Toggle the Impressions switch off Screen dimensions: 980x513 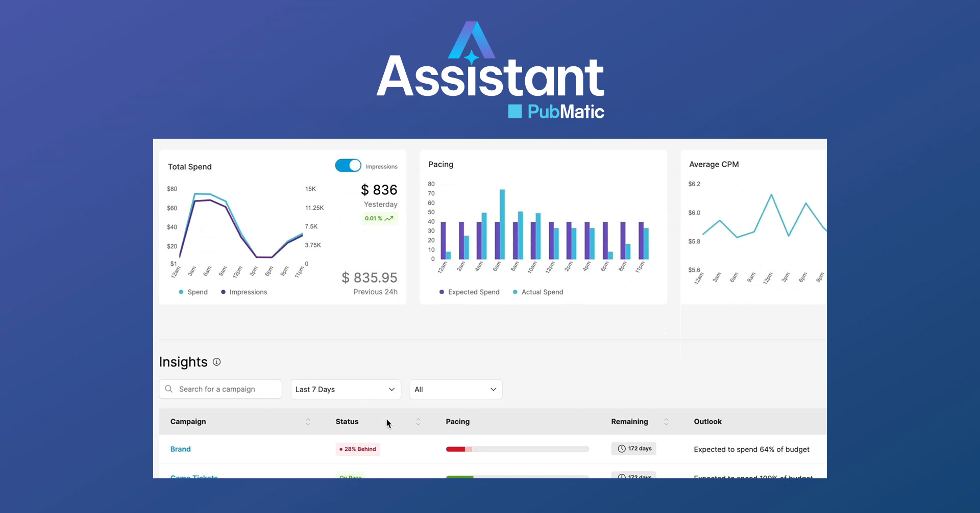tap(348, 165)
